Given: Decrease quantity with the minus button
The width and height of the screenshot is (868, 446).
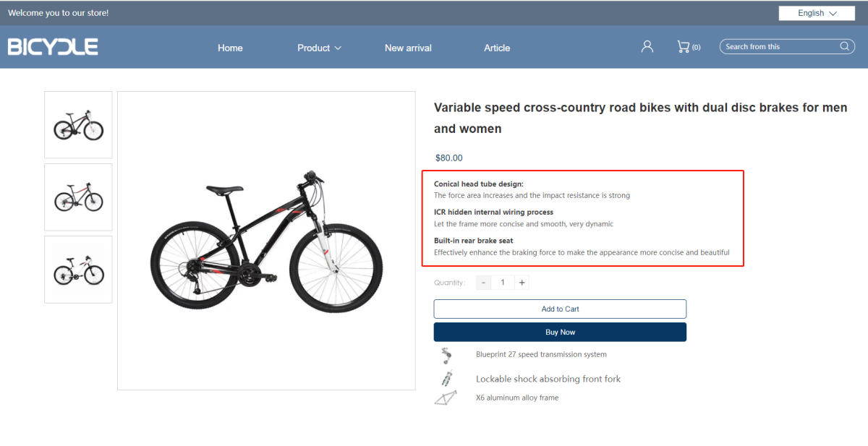Looking at the screenshot, I should pyautogui.click(x=484, y=283).
